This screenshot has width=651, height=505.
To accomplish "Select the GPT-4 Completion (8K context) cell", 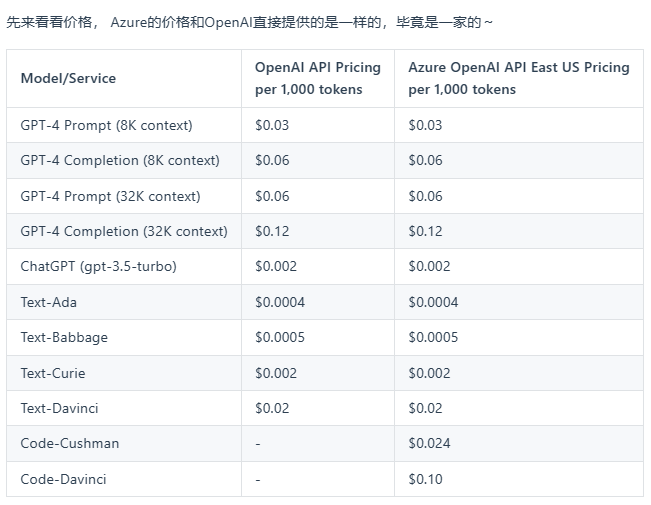I will [120, 160].
